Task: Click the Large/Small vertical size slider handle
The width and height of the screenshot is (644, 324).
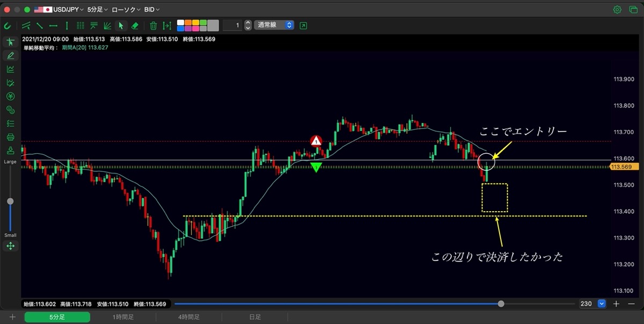Action: pos(10,201)
